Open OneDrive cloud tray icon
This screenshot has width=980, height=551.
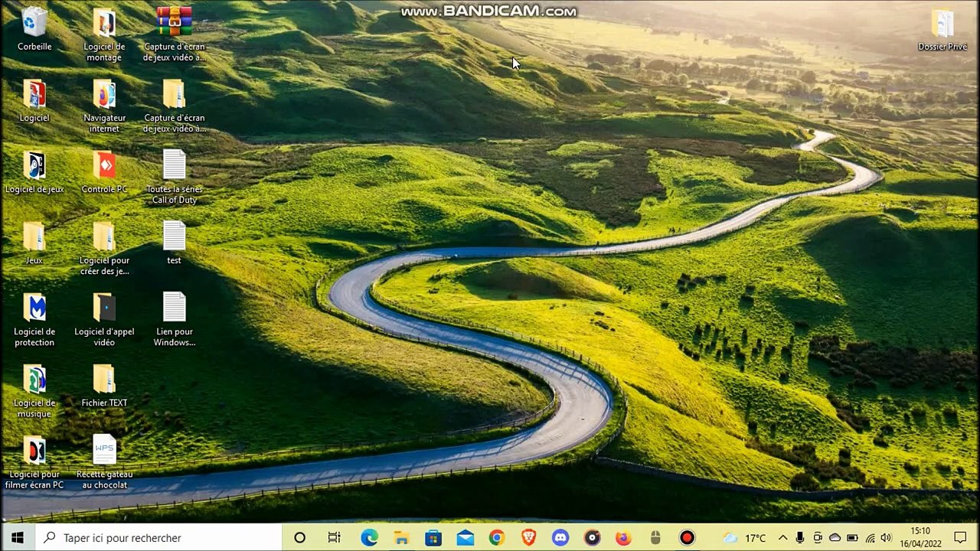(835, 538)
